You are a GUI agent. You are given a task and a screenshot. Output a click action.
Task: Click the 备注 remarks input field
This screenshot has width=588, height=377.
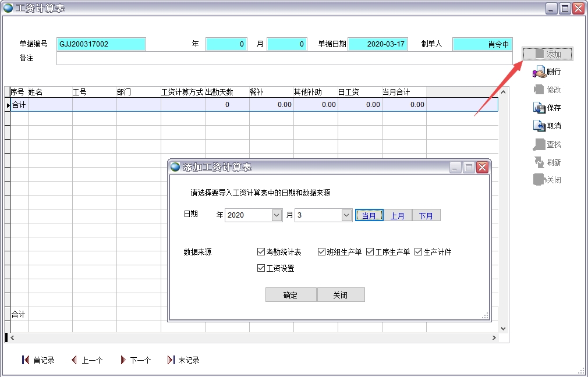pyautogui.click(x=284, y=59)
